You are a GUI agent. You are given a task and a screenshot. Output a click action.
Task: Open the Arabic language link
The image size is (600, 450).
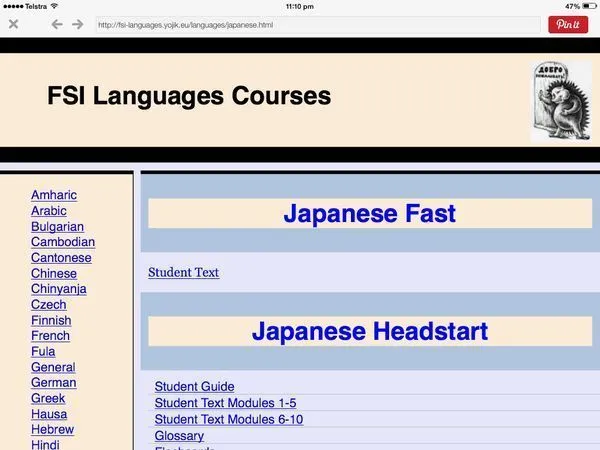click(x=49, y=211)
